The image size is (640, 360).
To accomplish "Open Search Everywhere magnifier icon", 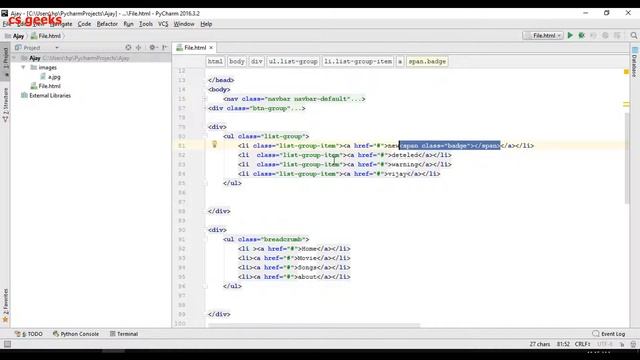I will 633,36.
